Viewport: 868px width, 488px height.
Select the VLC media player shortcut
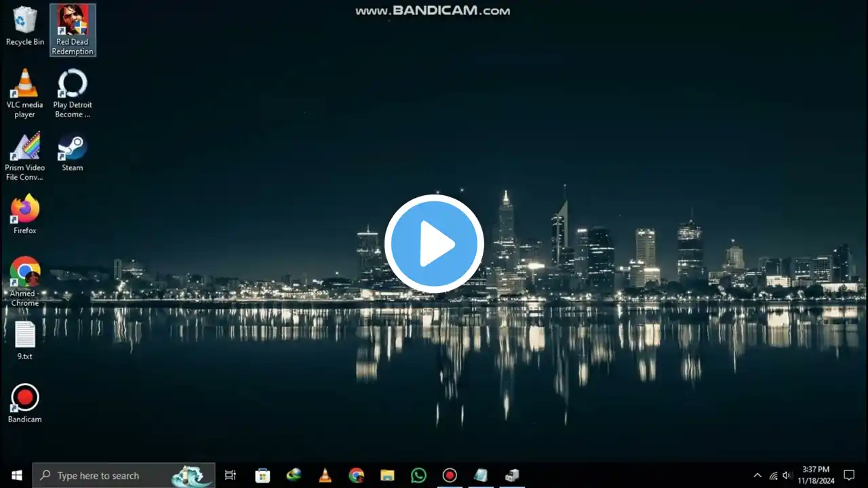(25, 94)
